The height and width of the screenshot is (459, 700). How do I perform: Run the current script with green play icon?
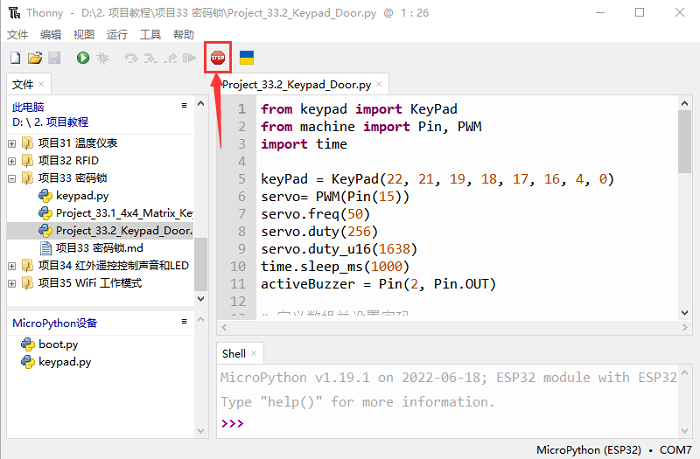(x=83, y=59)
